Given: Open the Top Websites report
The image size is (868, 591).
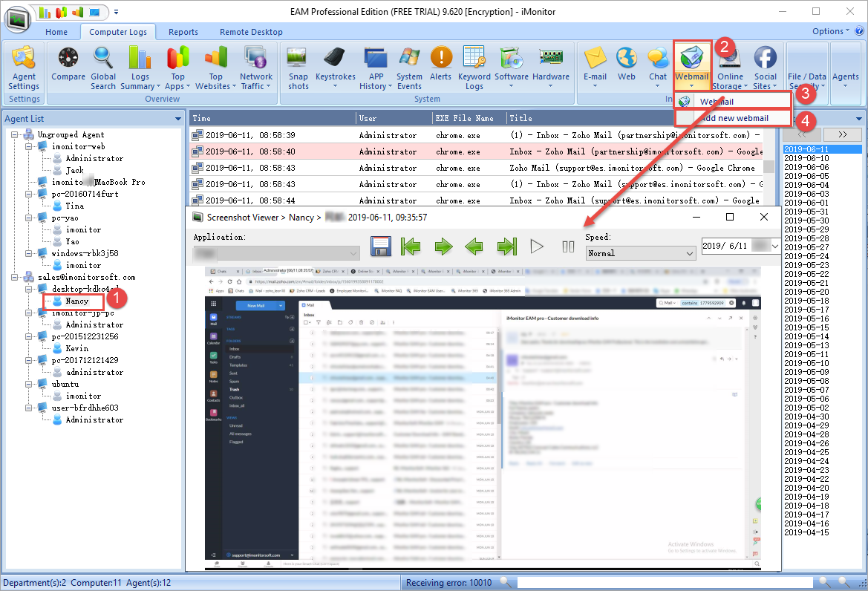Looking at the screenshot, I should tap(215, 68).
